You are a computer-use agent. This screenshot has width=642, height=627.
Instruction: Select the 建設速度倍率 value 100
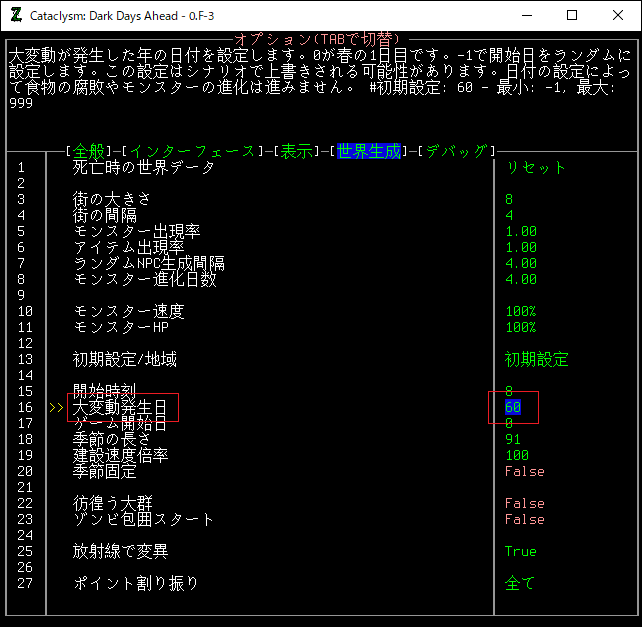point(516,455)
